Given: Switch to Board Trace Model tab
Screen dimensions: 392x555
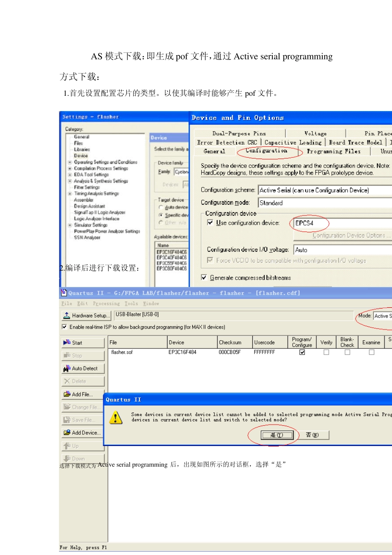Looking at the screenshot, I should click(x=356, y=142).
